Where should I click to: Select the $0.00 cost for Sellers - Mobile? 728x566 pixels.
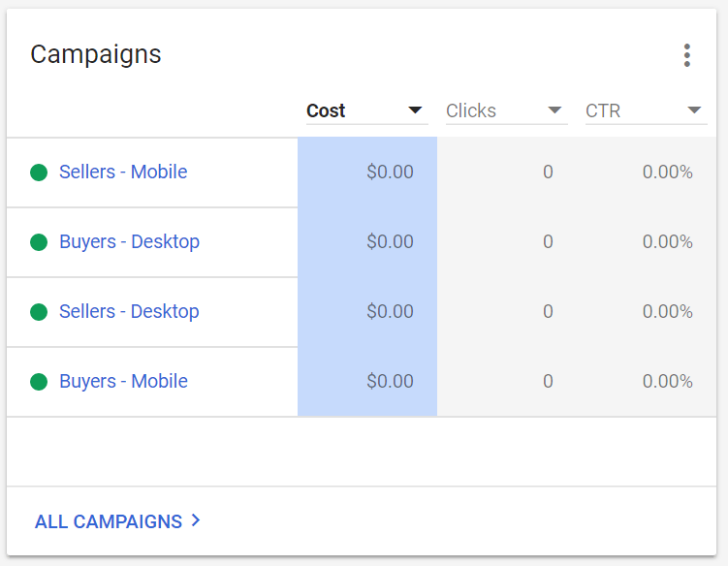coord(390,172)
